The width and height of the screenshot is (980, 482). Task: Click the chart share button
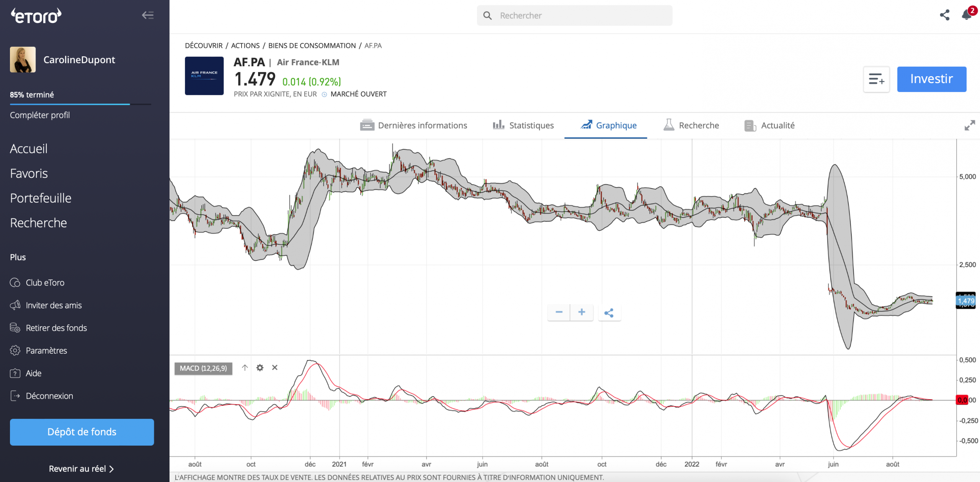pyautogui.click(x=609, y=313)
